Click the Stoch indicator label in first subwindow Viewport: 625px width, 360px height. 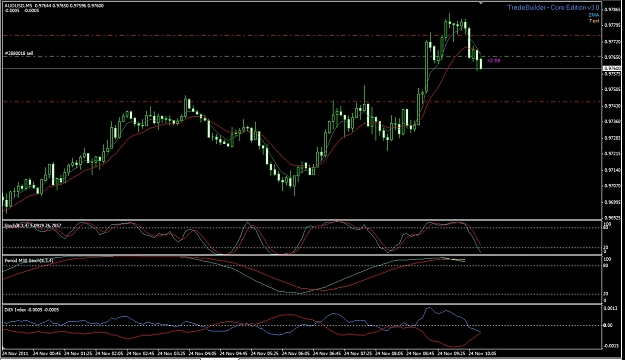(x=33, y=226)
